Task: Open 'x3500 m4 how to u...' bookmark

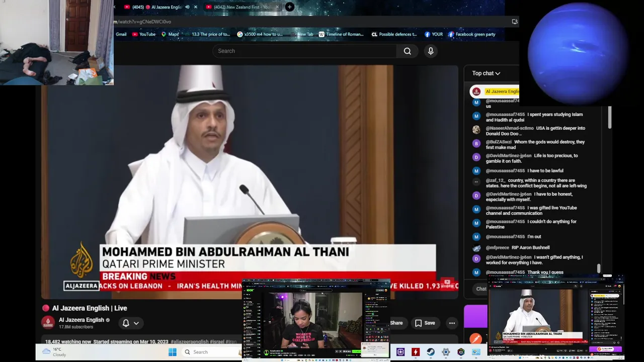Action: pyautogui.click(x=260, y=34)
